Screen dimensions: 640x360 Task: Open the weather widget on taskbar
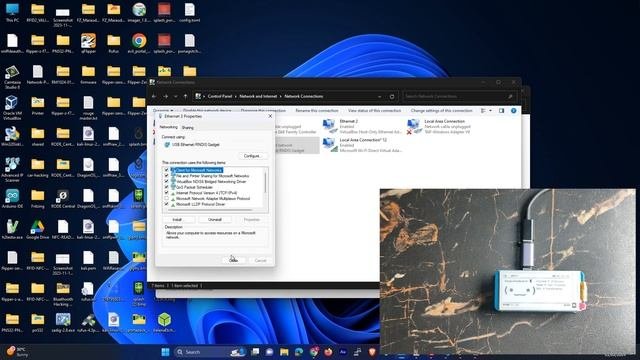(17, 352)
